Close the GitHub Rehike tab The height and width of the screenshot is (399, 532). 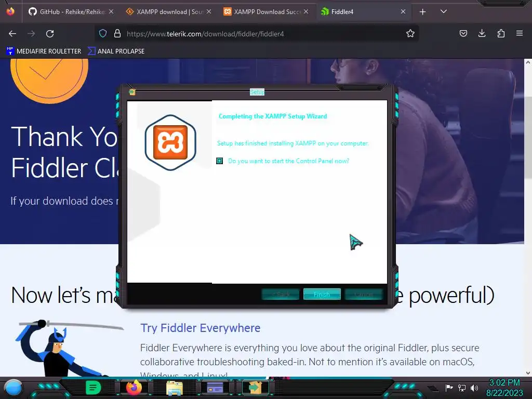coord(111,11)
